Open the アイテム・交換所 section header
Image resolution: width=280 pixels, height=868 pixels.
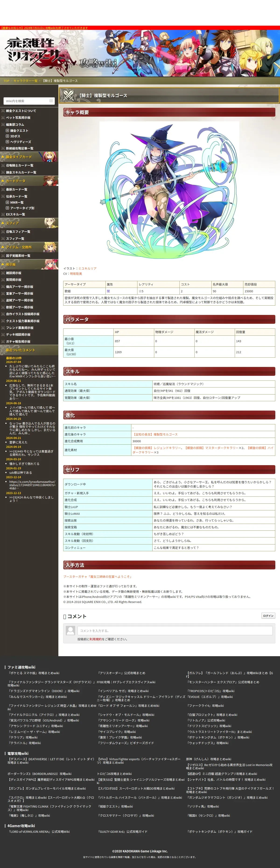point(29,247)
